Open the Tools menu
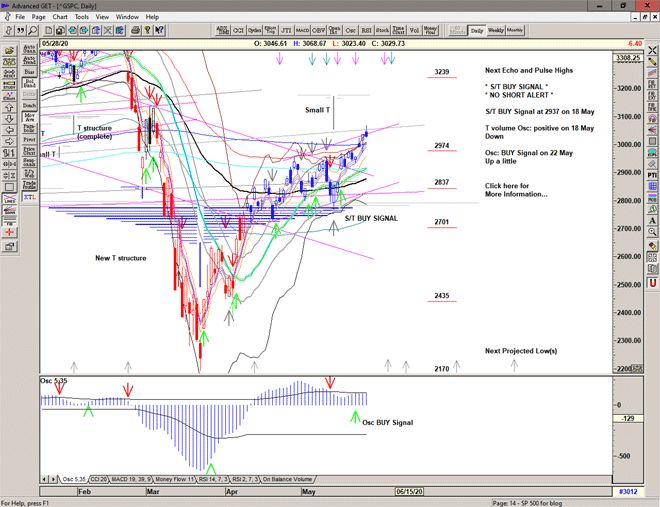Image resolution: width=660 pixels, height=507 pixels. [82, 17]
